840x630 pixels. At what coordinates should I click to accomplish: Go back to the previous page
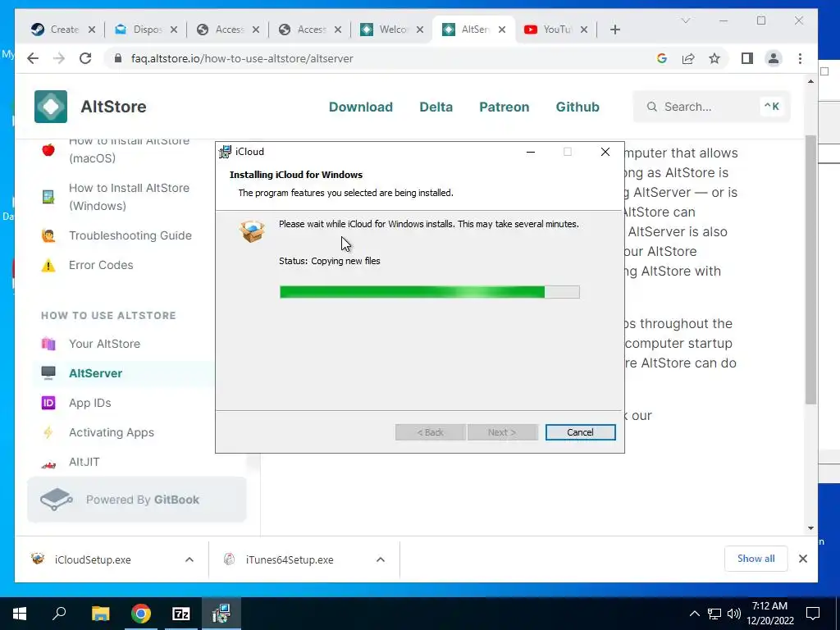(33, 58)
